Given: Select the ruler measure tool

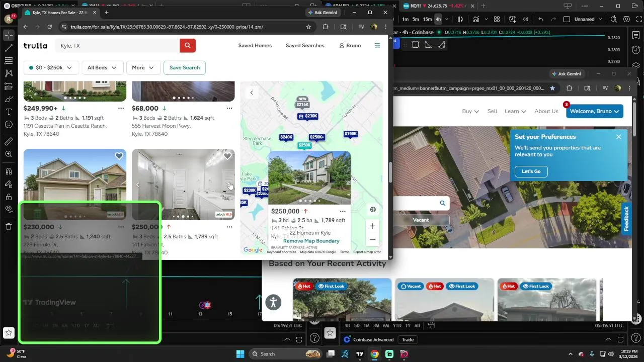Looking at the screenshot, I should pos(9,142).
